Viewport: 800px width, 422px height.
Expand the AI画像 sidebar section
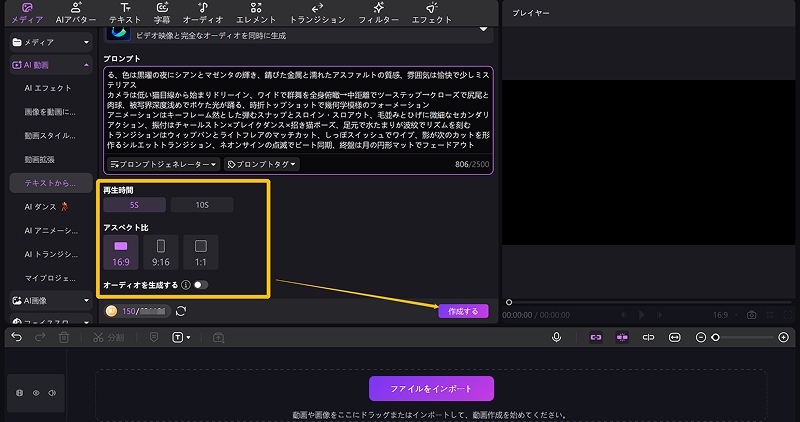(51, 301)
